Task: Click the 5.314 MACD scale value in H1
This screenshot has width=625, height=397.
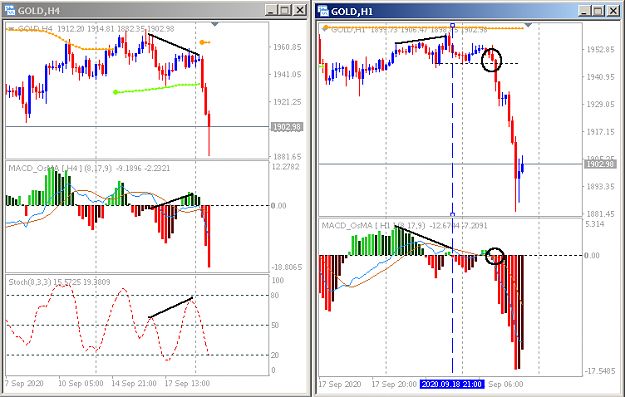Action: pyautogui.click(x=595, y=224)
